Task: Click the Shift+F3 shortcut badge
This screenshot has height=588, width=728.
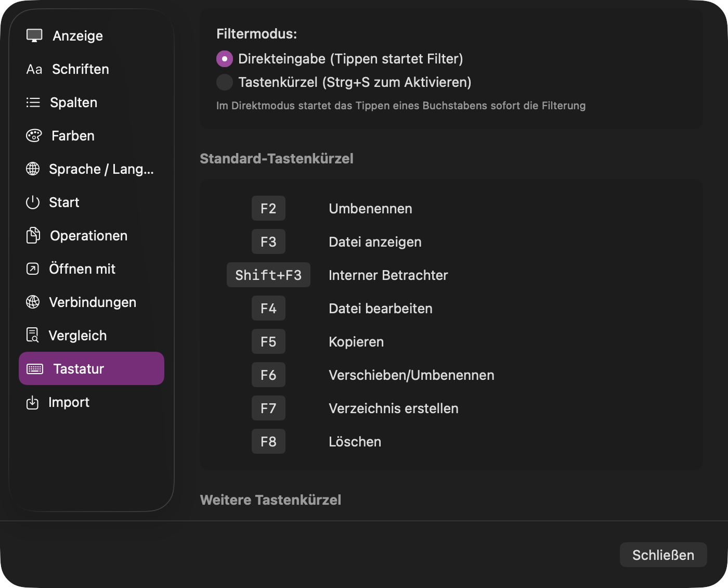Action: (268, 275)
